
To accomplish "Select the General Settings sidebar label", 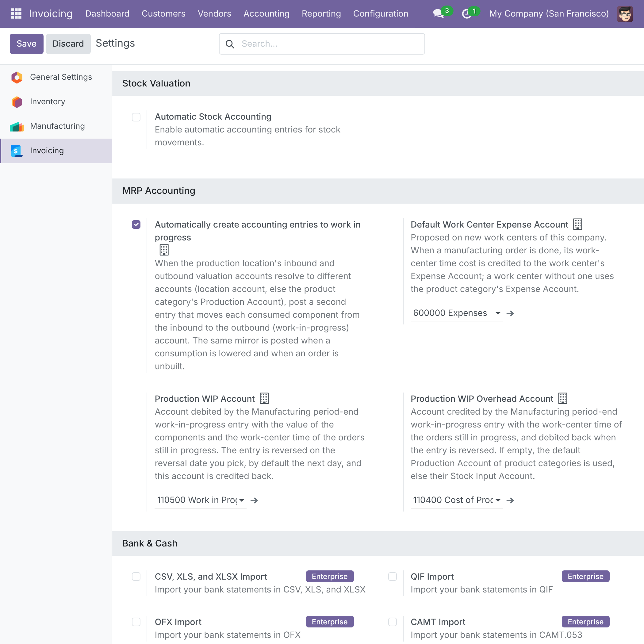I will (x=61, y=77).
